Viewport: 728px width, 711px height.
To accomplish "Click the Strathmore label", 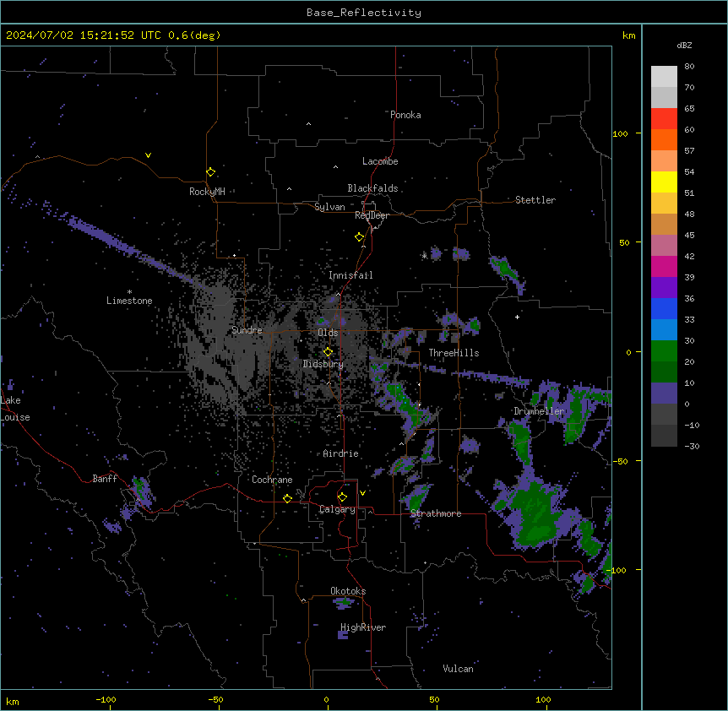I will tap(436, 513).
